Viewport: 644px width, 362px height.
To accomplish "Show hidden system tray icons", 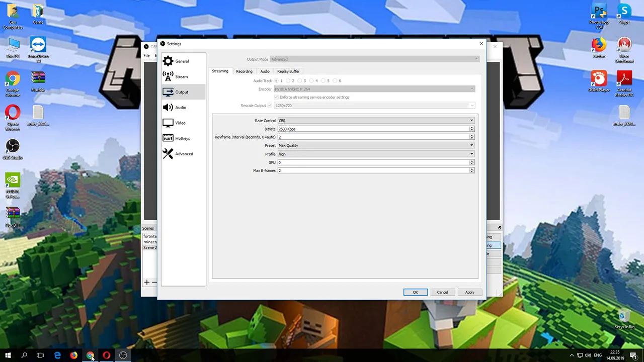I will (572, 355).
